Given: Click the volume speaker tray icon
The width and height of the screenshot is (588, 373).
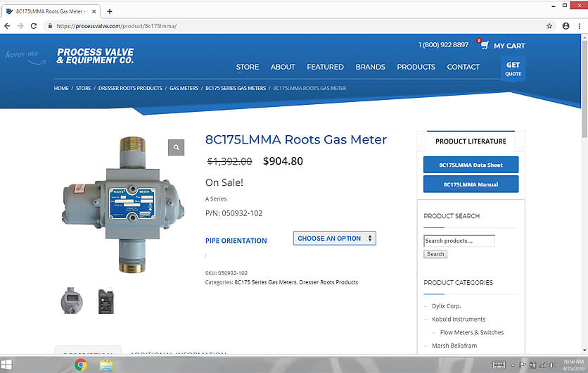Looking at the screenshot, I should pos(553,365).
